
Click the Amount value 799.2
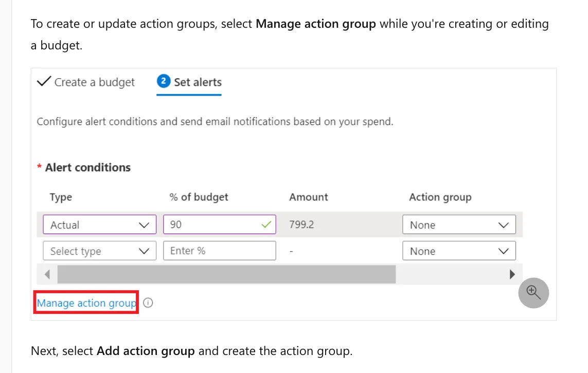tap(301, 224)
